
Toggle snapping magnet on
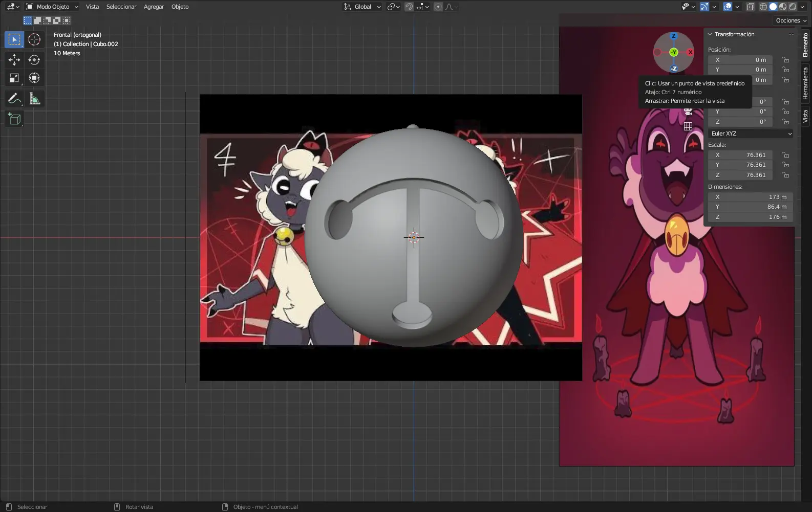point(409,7)
